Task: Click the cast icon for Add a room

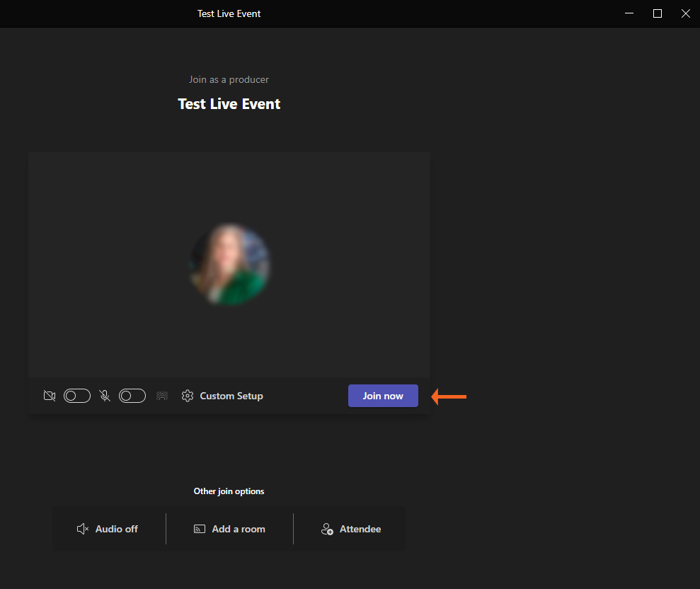Action: (200, 529)
